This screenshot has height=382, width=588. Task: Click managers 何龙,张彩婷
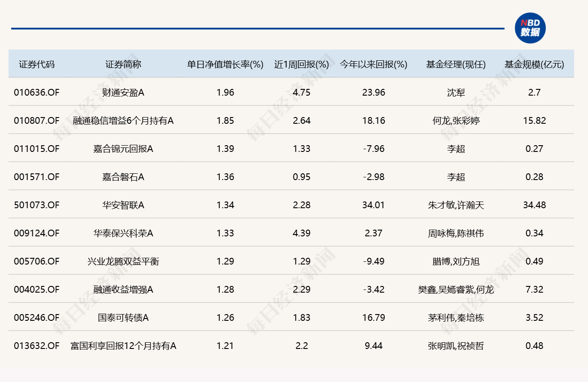456,121
